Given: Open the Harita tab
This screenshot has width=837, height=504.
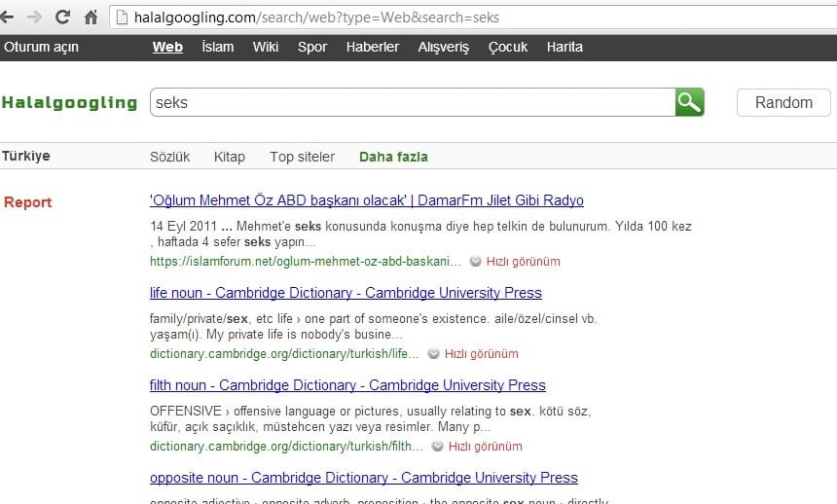Looking at the screenshot, I should 564,47.
